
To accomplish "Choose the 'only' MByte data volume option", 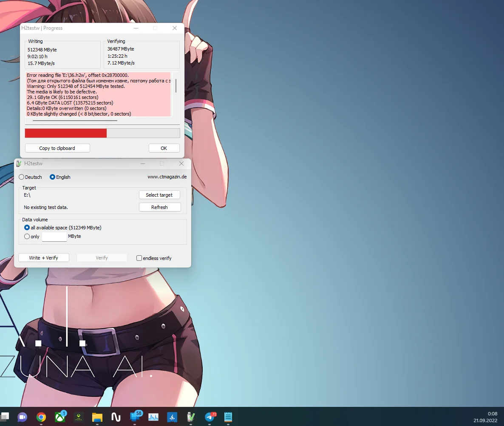I will [31, 237].
